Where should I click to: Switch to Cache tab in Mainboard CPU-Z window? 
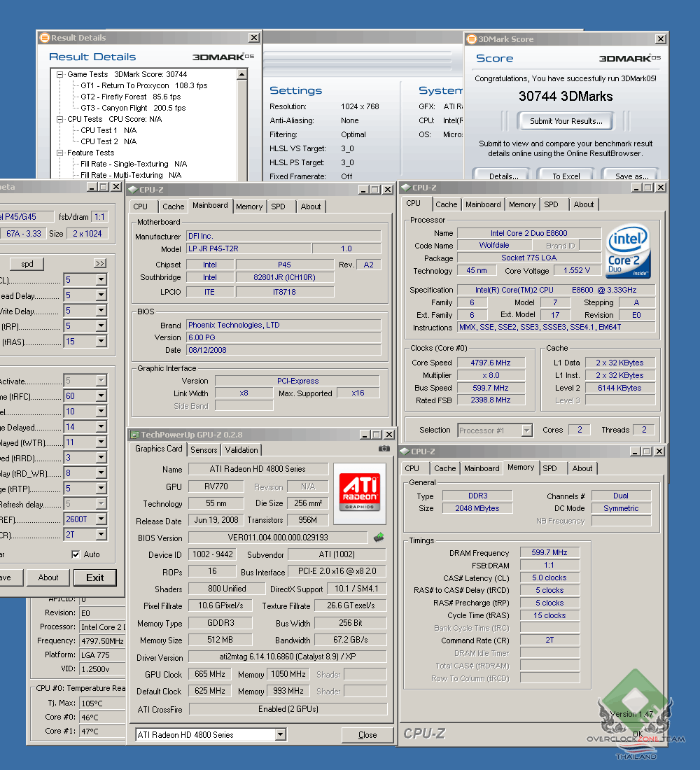174,206
